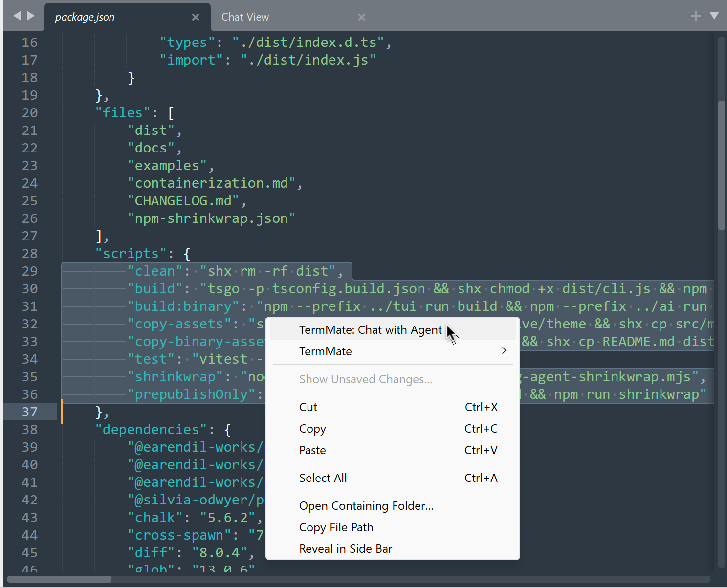Click "shx rm -rf dist" command string
Image resolution: width=727 pixels, height=588 pixels.
coord(267,271)
